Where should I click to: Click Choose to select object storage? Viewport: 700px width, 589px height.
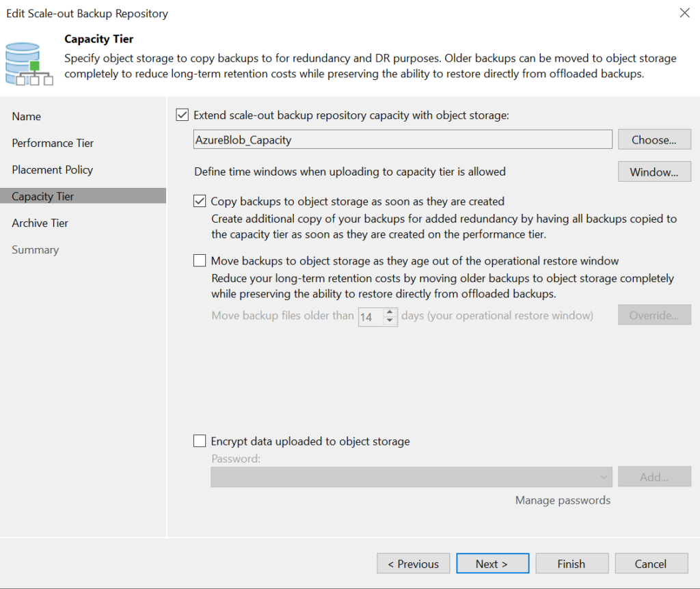coord(654,139)
